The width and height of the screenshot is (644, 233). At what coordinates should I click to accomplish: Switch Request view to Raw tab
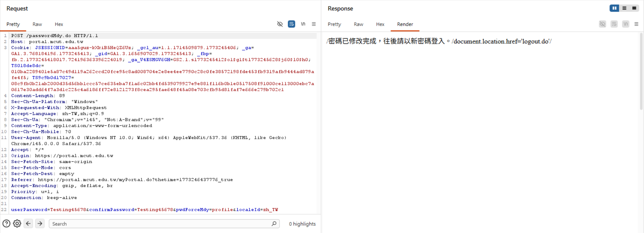point(37,24)
